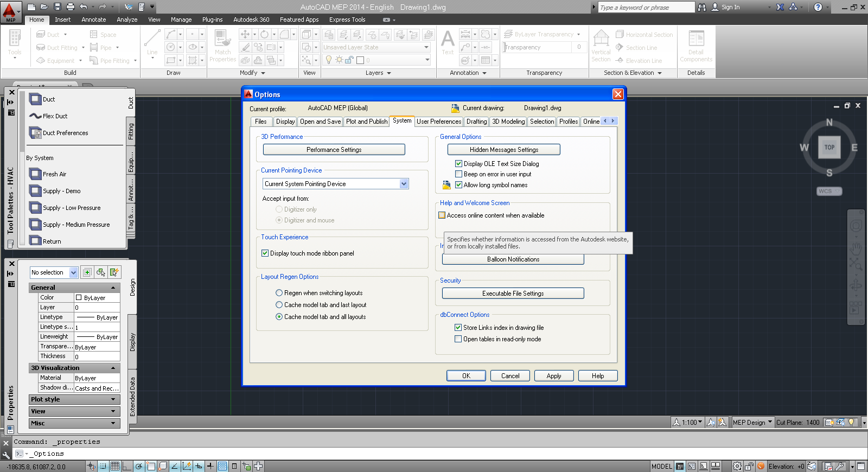
Task: Select Cache model tab and last layout
Action: [x=279, y=305]
